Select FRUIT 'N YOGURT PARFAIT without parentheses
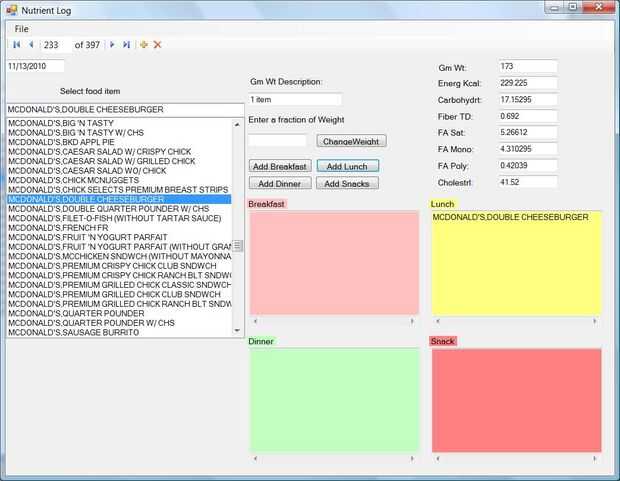Screen dimensions: 620x481 [119, 237]
